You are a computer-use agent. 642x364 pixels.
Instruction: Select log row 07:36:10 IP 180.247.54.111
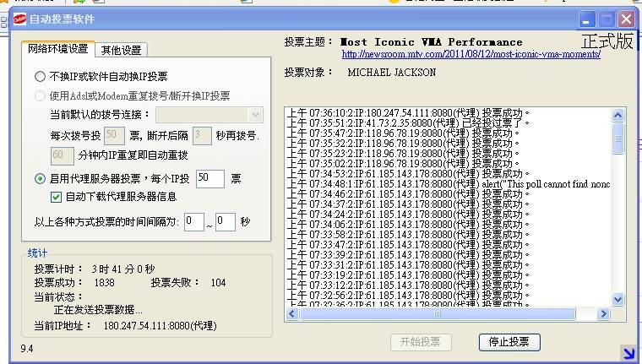408,113
